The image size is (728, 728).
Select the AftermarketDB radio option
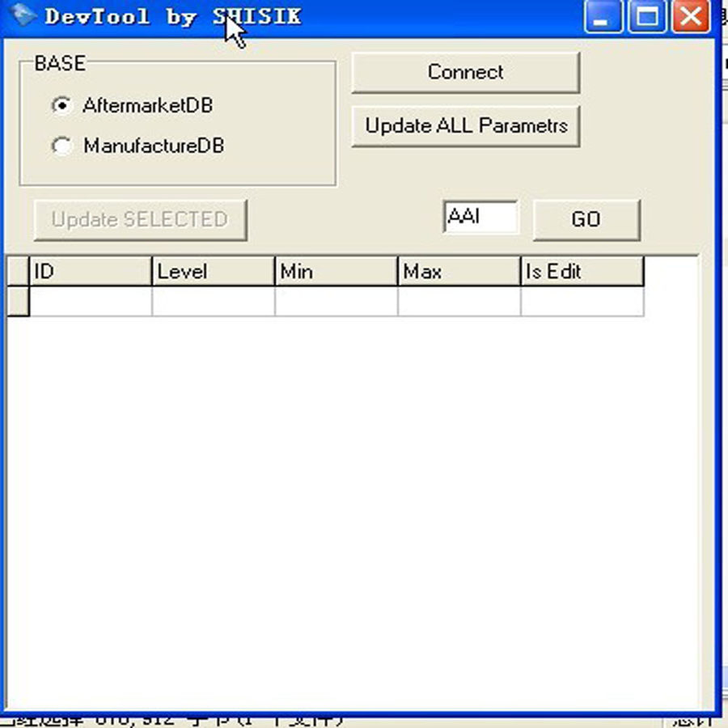click(x=61, y=106)
